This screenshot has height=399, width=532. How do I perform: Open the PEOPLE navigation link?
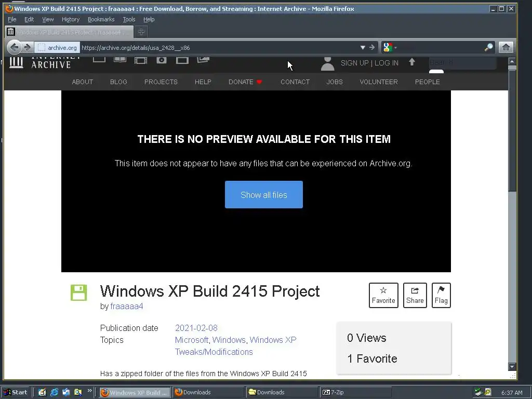(427, 82)
